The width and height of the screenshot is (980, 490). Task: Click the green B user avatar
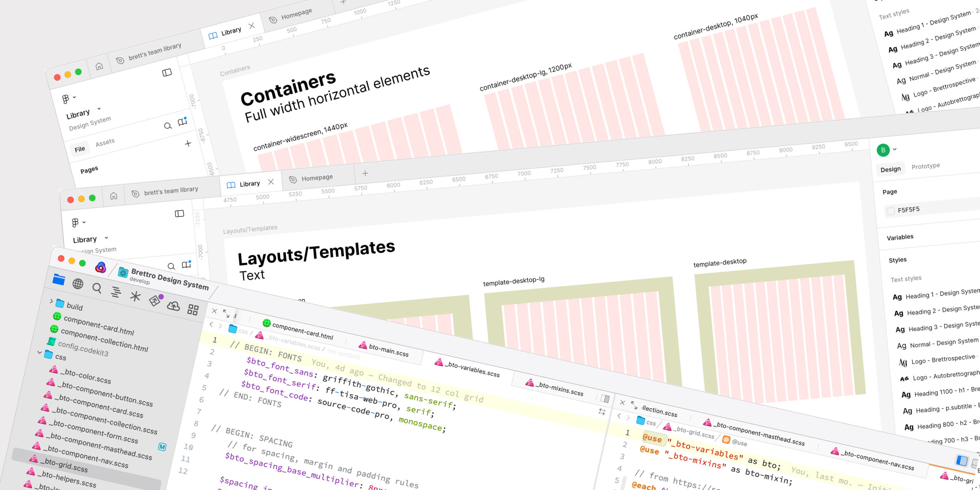[x=883, y=150]
